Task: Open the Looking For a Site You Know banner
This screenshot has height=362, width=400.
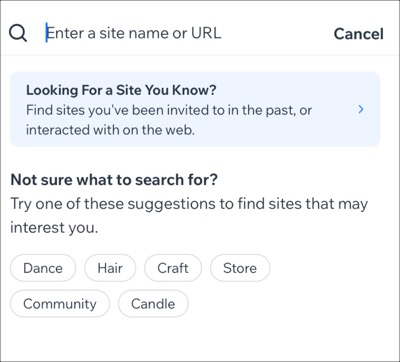Action: pyautogui.click(x=195, y=109)
